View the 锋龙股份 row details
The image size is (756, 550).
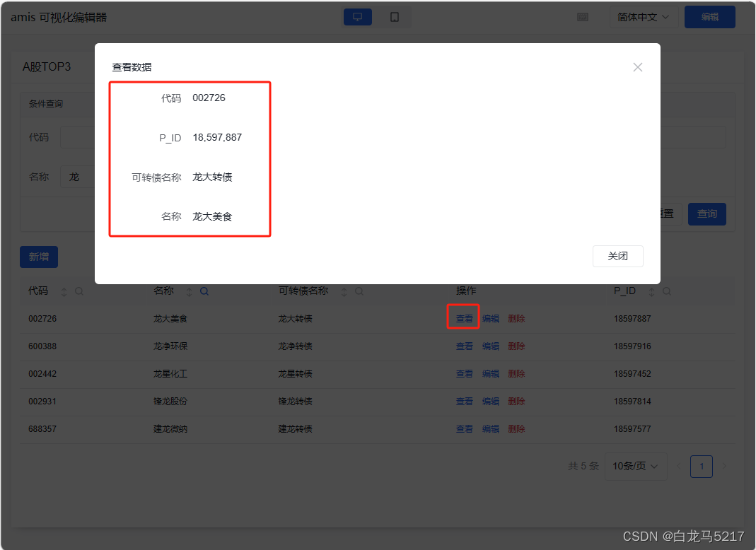coord(465,401)
